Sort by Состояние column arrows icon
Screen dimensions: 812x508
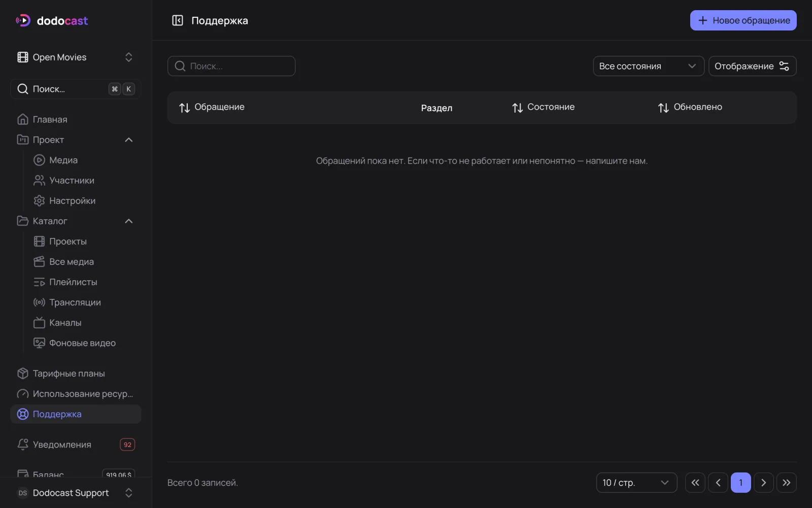pos(518,108)
